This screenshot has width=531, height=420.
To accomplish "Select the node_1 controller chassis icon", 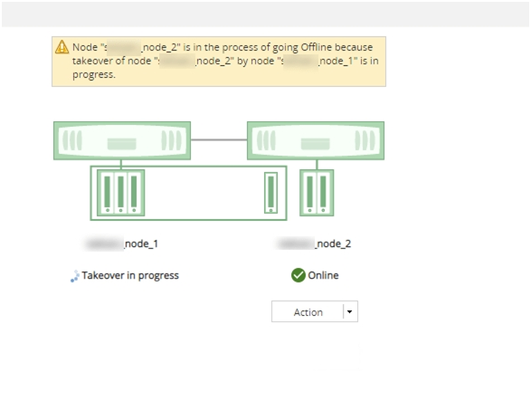I will coord(122,140).
